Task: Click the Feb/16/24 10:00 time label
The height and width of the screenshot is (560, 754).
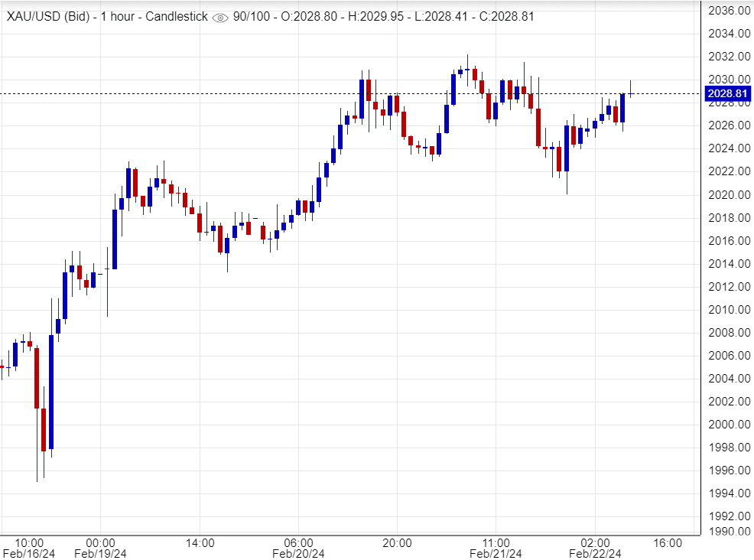Action: tap(29, 548)
